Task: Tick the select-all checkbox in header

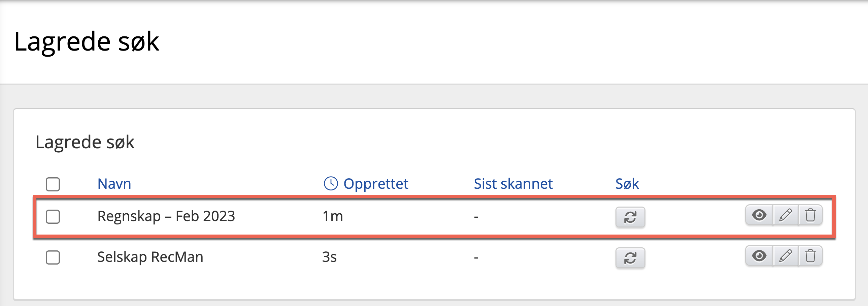Action: 53,184
